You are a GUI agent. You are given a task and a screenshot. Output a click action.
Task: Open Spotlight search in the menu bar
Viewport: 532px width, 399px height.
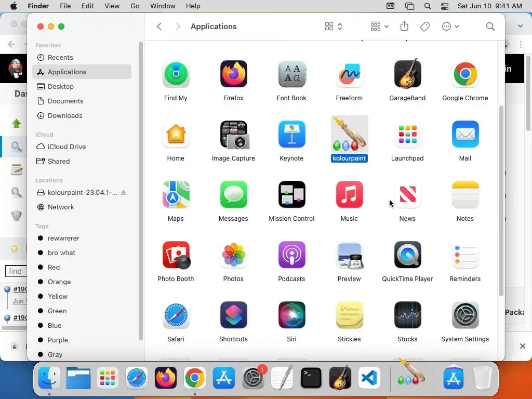point(428,6)
